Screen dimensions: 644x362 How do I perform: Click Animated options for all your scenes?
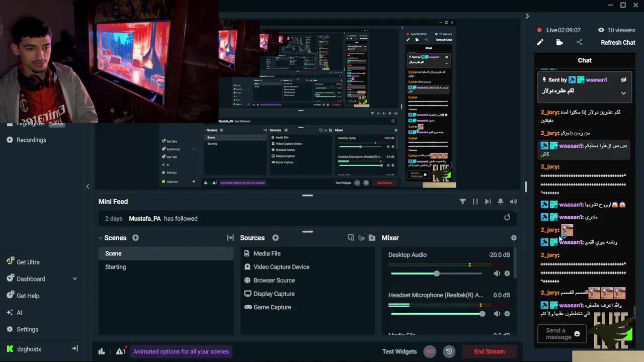point(181,351)
